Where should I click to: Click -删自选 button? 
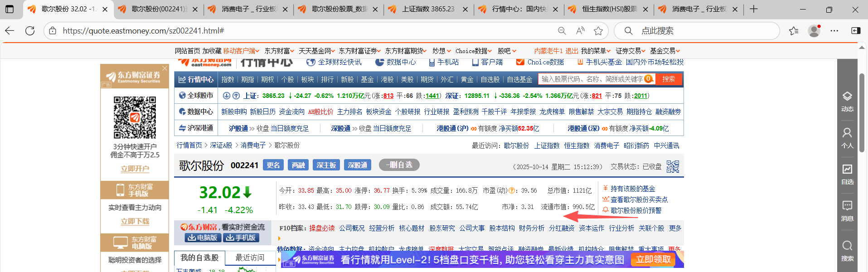pyautogui.click(x=399, y=165)
